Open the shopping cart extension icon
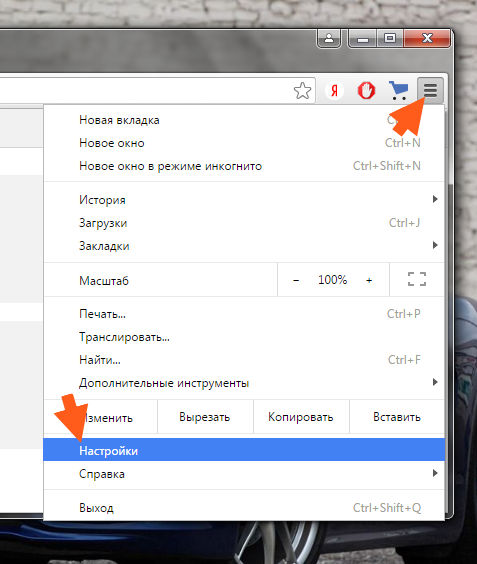 [x=398, y=90]
